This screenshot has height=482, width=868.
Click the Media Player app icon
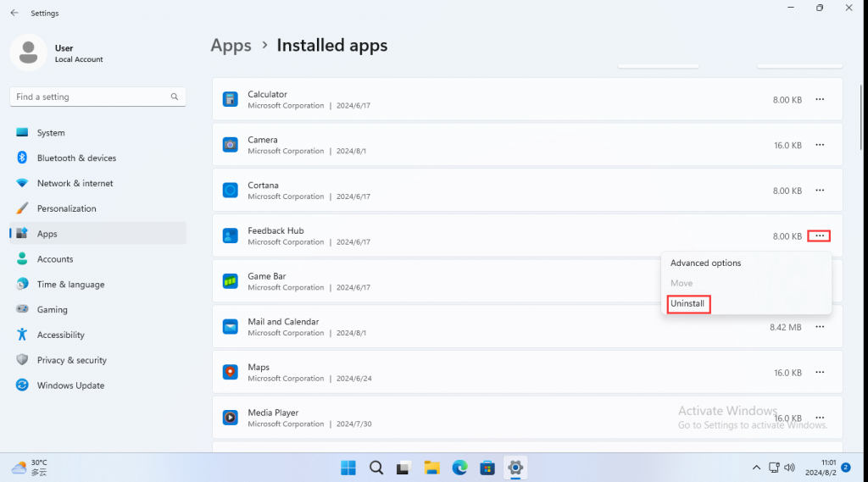(x=231, y=418)
